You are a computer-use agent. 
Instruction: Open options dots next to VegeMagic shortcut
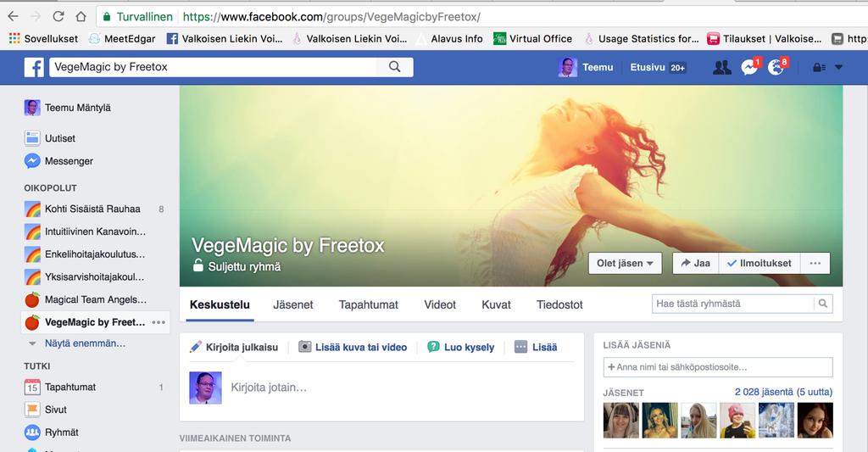tap(159, 322)
